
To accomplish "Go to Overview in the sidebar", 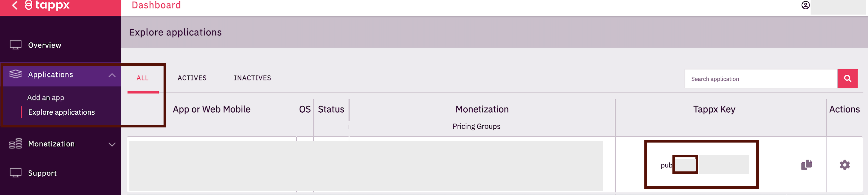I will pyautogui.click(x=44, y=45).
